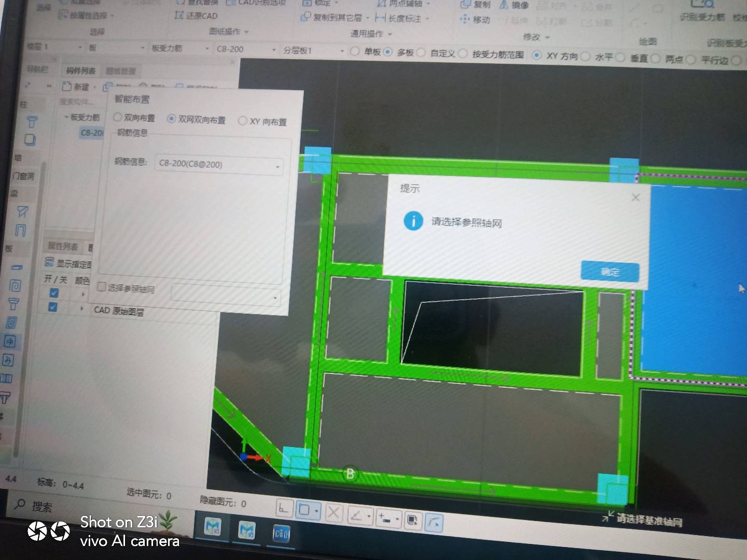This screenshot has width=747, height=560.
Task: Open the first Glodon app taskbar icon
Action: coord(212,528)
